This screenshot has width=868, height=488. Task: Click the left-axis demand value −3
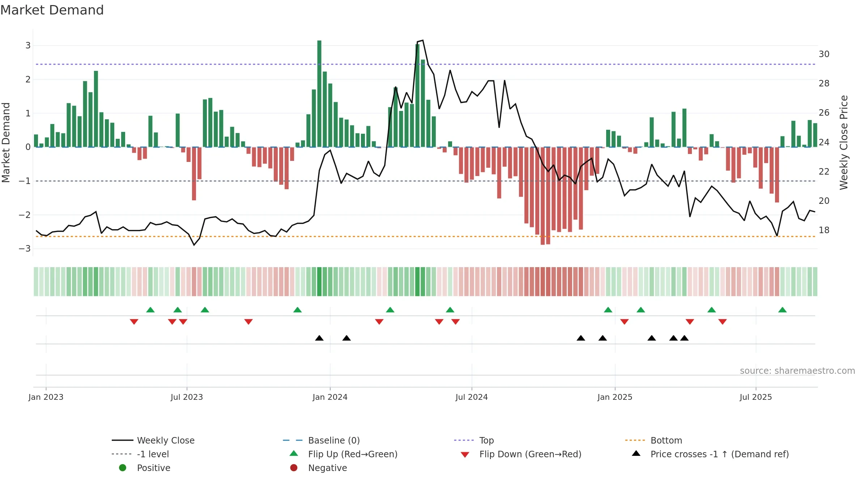click(x=25, y=249)
